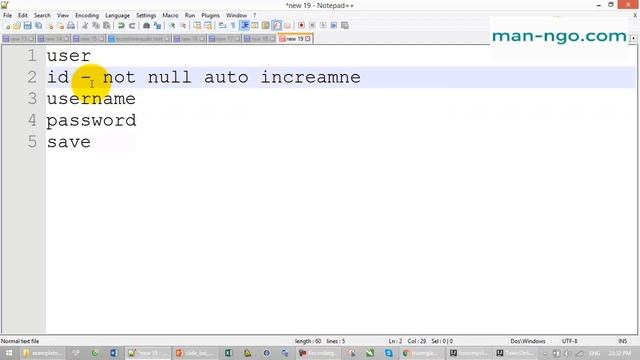
Task: Click the Copy toolbar icon
Action: (96, 26)
